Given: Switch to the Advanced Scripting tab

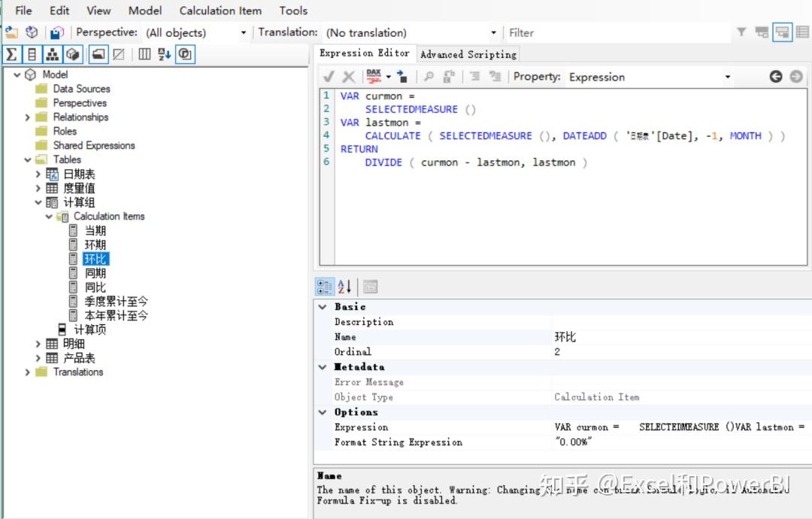Looking at the screenshot, I should 468,54.
